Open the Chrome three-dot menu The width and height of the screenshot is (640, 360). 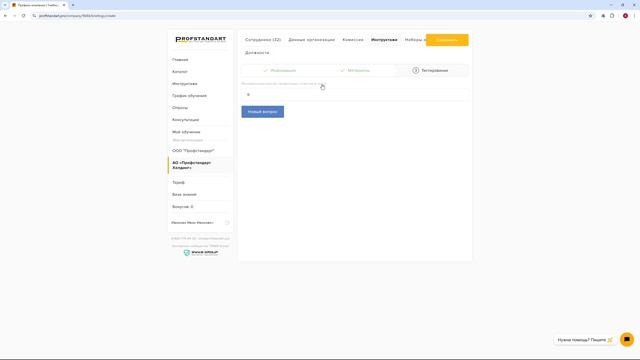[x=634, y=16]
